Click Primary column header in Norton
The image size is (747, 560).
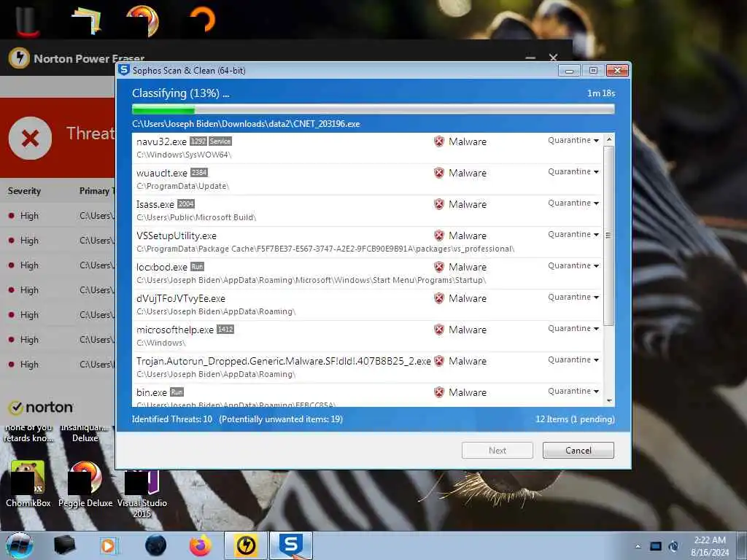coord(97,191)
